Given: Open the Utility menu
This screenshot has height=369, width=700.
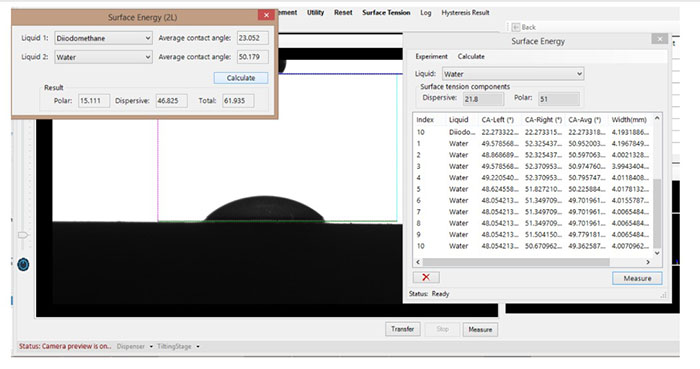Looking at the screenshot, I should (315, 12).
